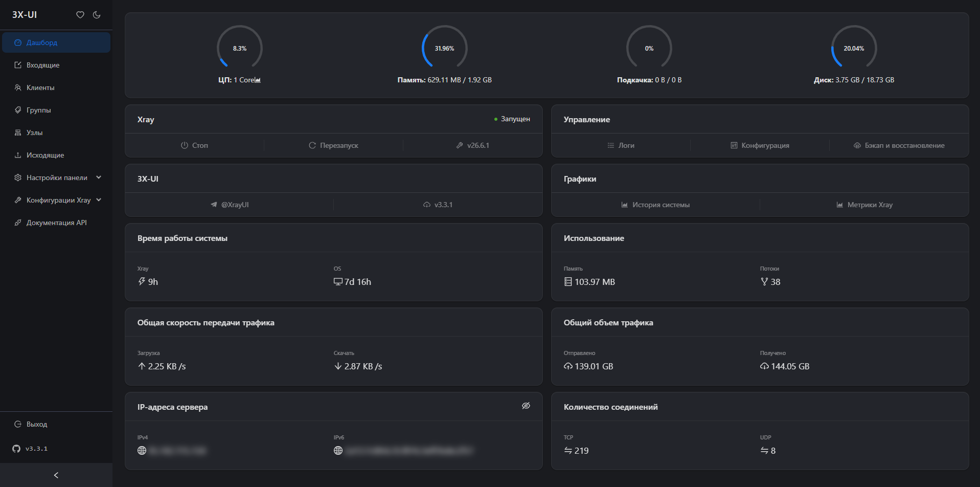Click the CPU 8.3% gauge
The image size is (980, 487).
click(240, 48)
